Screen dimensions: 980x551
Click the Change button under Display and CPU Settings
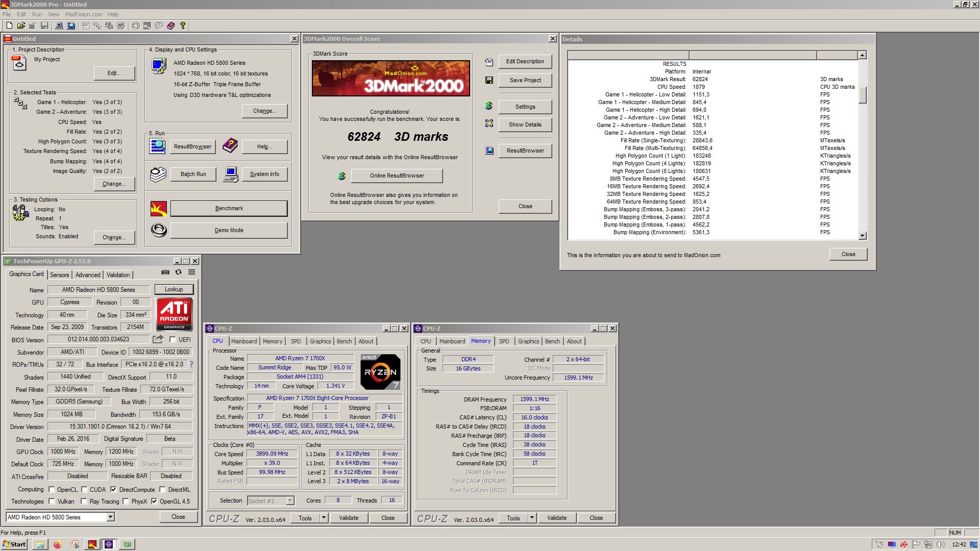click(x=264, y=111)
